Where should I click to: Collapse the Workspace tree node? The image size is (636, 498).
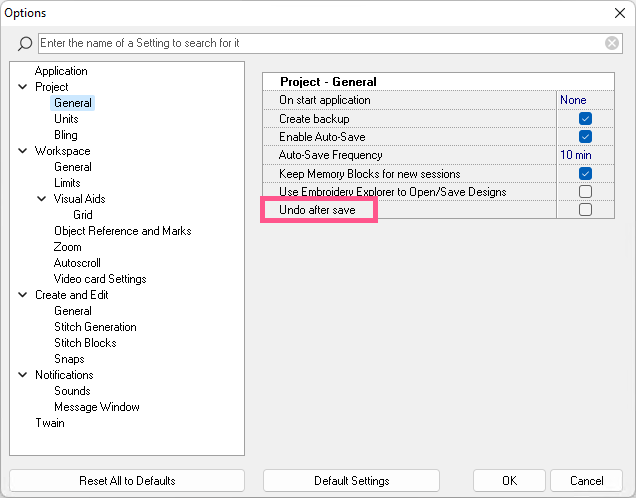[x=23, y=151]
